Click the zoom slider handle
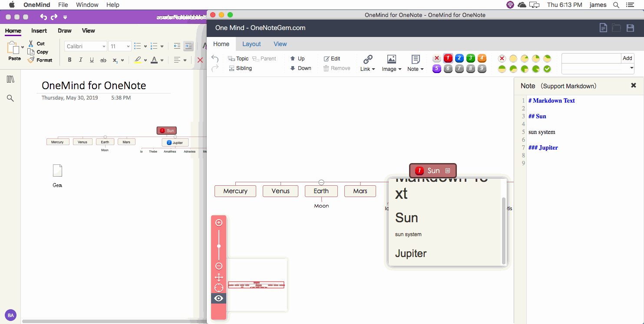The width and height of the screenshot is (644, 324). 219,246
